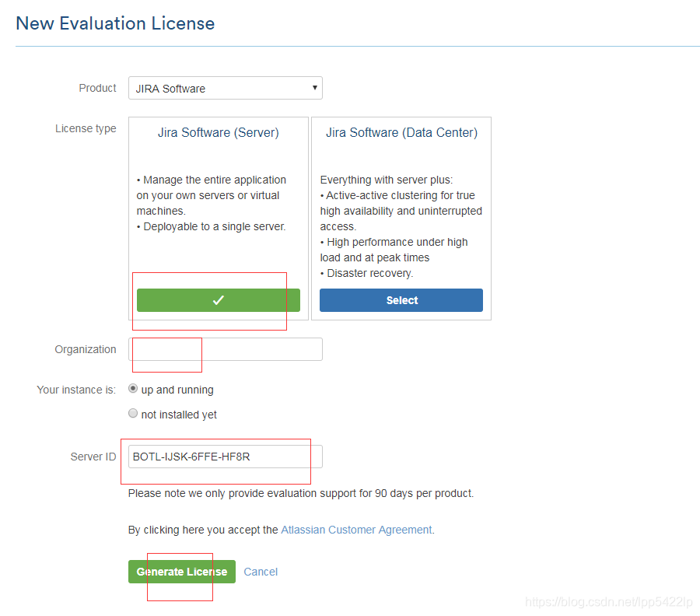Click 'By clicking here you accept the' text
The height and width of the screenshot is (616, 700).
click(203, 530)
